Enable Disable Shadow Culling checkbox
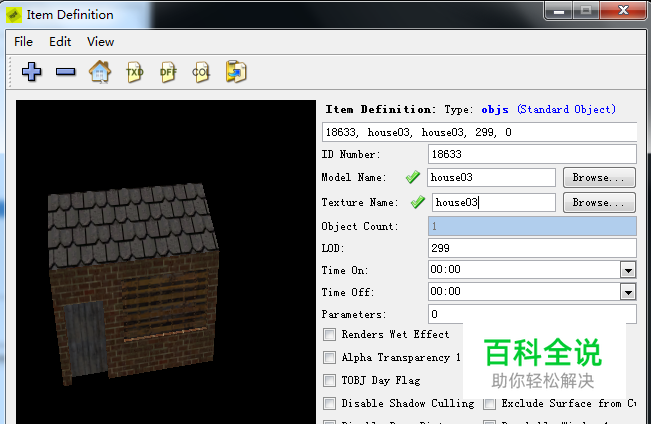 point(330,403)
